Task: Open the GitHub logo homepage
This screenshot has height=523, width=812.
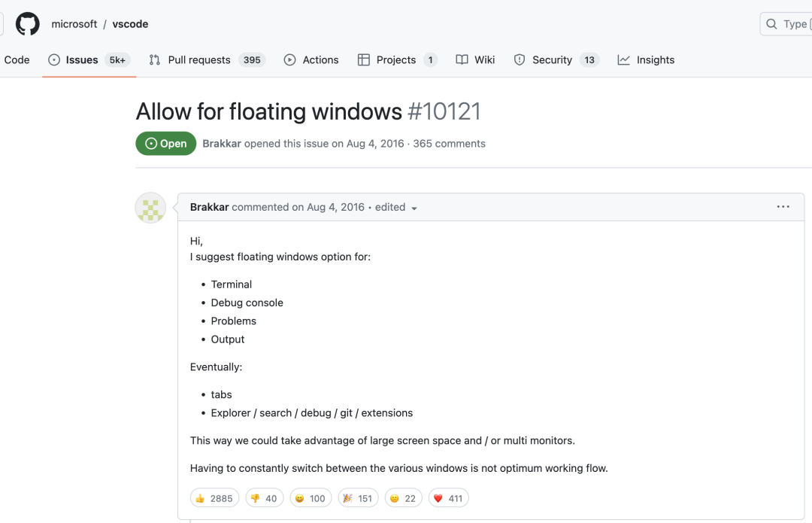Action: click(28, 24)
